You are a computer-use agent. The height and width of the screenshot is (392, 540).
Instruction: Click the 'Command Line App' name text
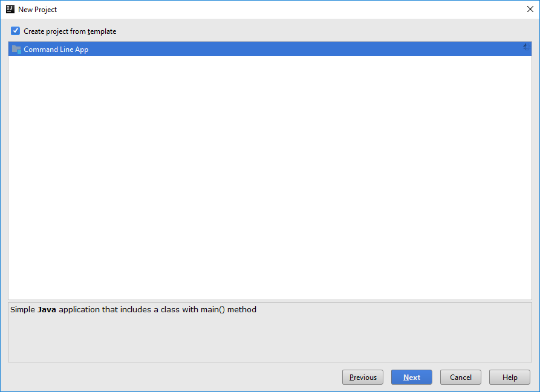[56, 50]
